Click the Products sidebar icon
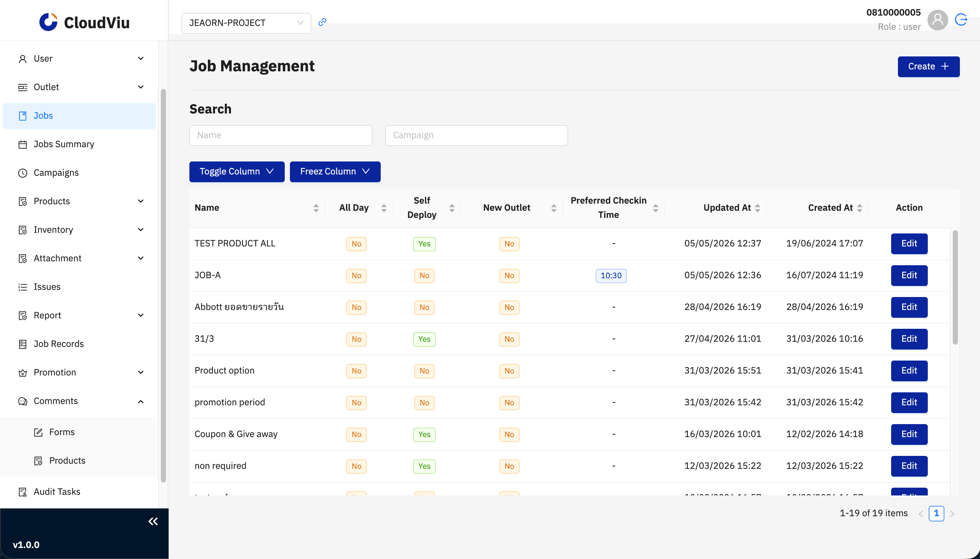 (23, 202)
